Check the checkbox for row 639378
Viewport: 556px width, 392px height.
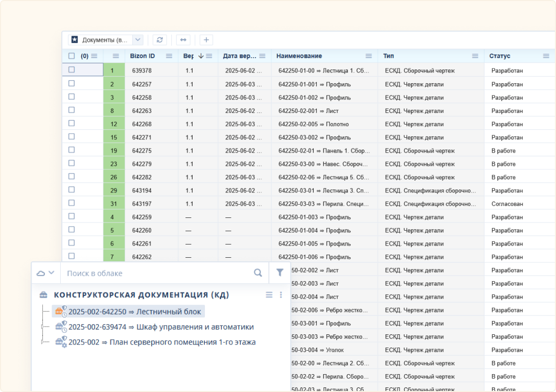(x=72, y=70)
